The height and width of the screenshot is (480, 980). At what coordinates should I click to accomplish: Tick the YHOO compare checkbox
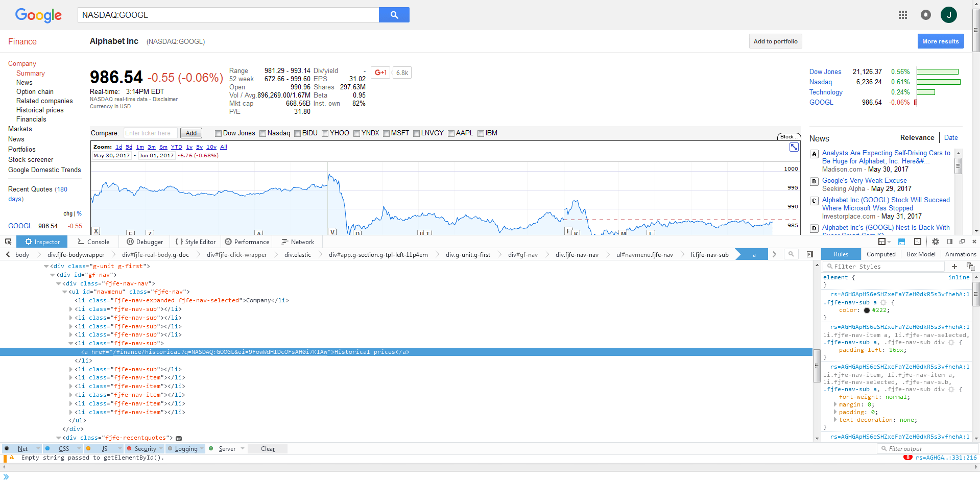tap(325, 134)
